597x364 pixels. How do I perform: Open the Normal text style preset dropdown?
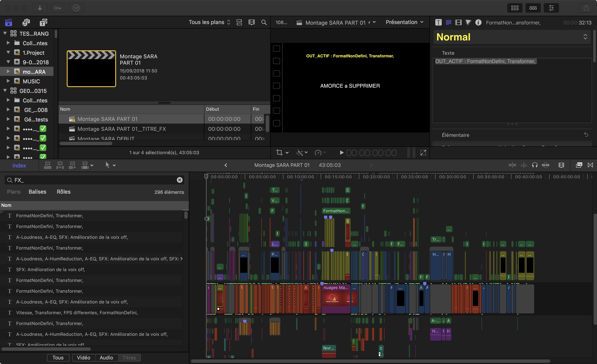tap(512, 37)
